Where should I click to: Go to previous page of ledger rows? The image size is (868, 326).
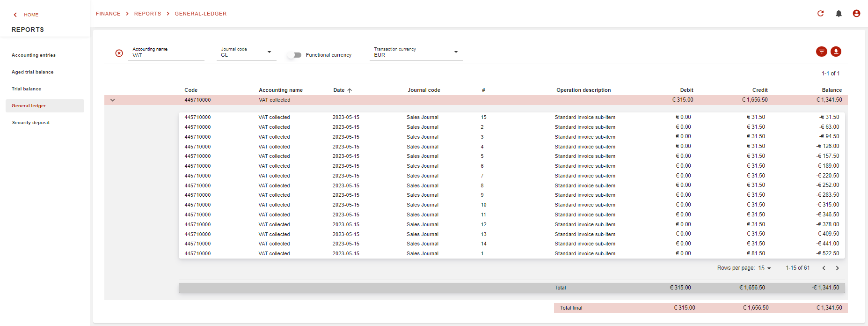coord(824,268)
